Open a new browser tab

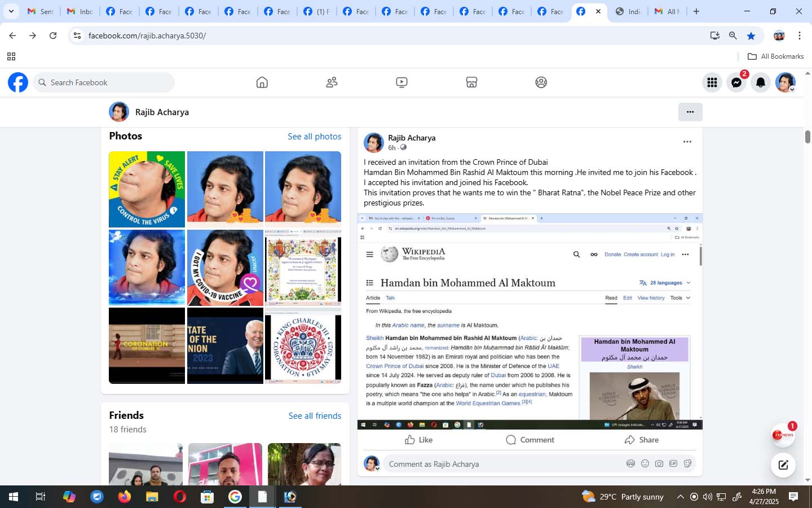(x=696, y=11)
